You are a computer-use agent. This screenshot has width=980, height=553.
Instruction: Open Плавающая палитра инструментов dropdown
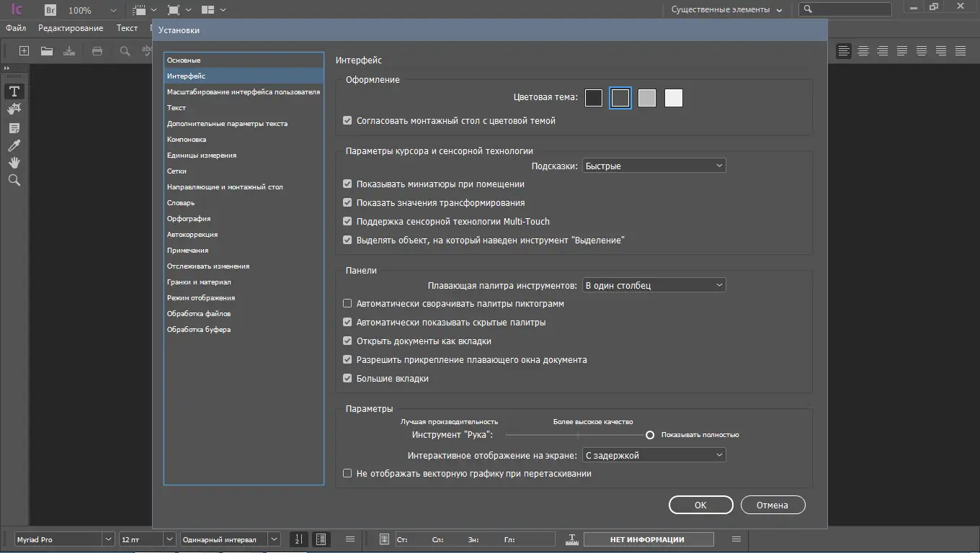(654, 285)
